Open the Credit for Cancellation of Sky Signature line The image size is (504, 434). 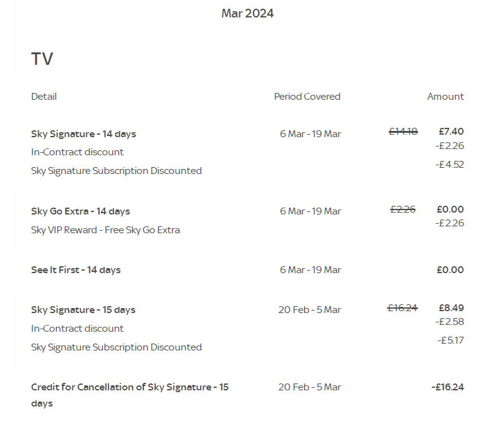(130, 387)
